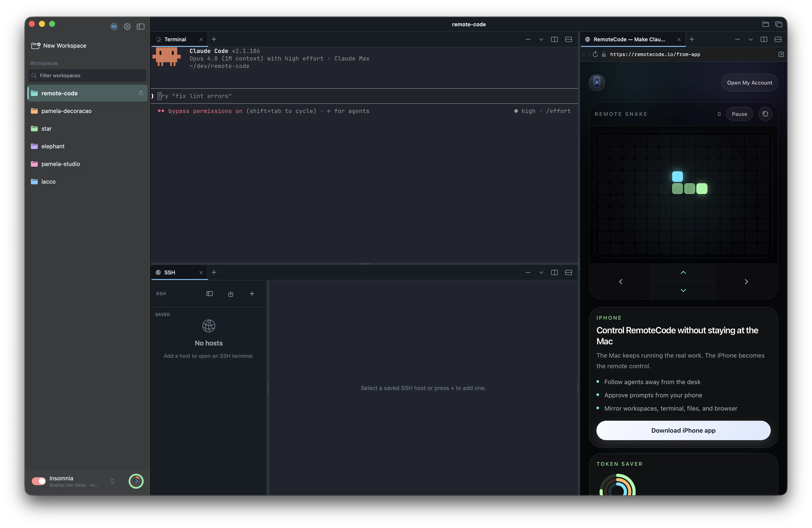812x528 pixels.
Task: Click Open My Account button
Action: (749, 83)
